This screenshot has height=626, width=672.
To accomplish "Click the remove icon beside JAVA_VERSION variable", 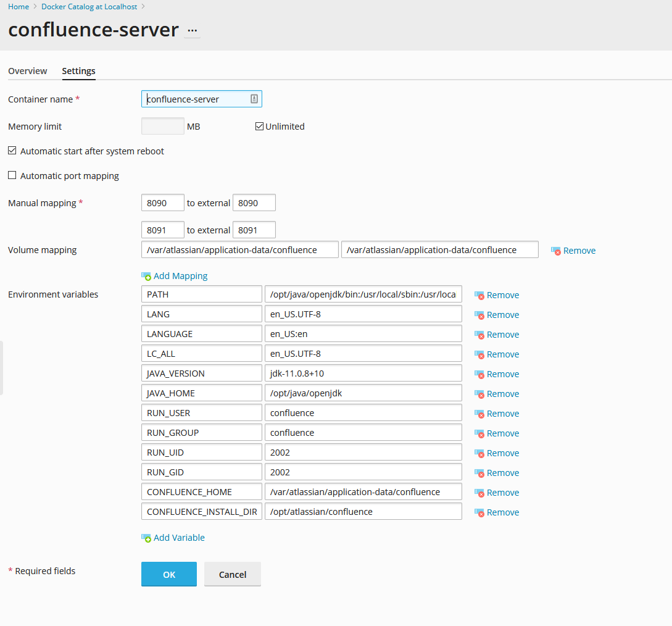I will (x=479, y=374).
